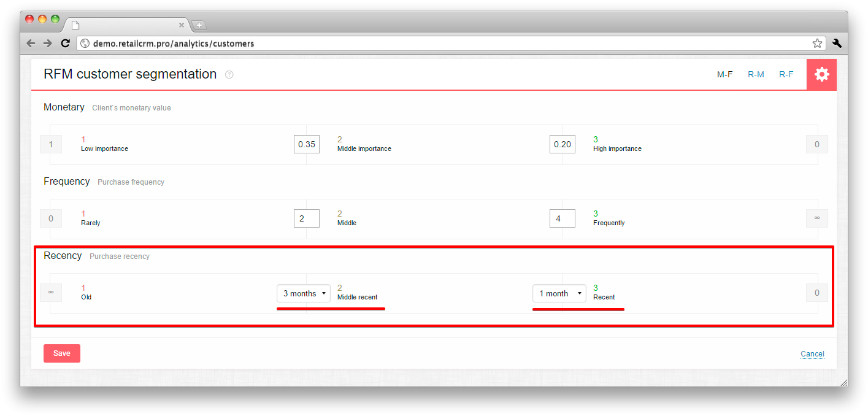Click the 'Recent' recency label
This screenshot has height=416, width=868.
[x=604, y=297]
